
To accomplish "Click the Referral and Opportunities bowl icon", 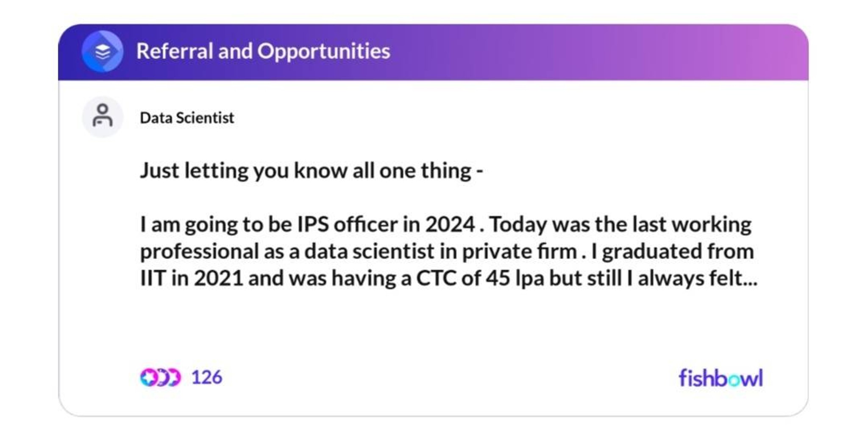I will (103, 51).
